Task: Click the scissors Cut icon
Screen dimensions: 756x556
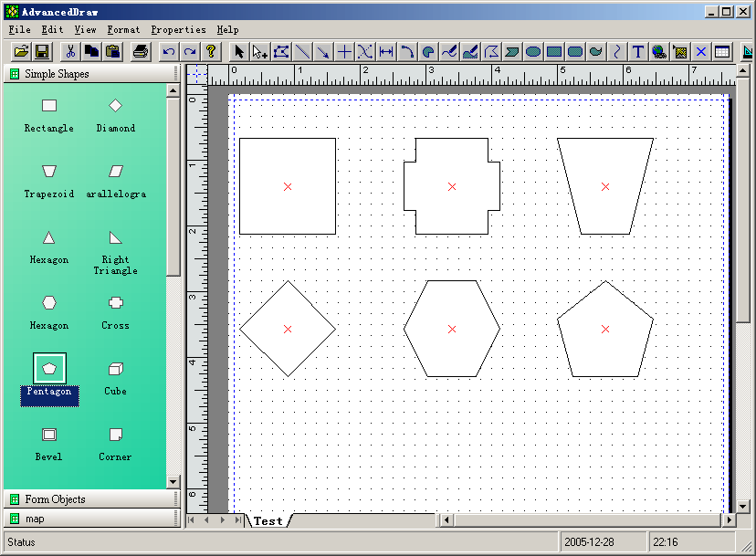Action: click(x=69, y=52)
